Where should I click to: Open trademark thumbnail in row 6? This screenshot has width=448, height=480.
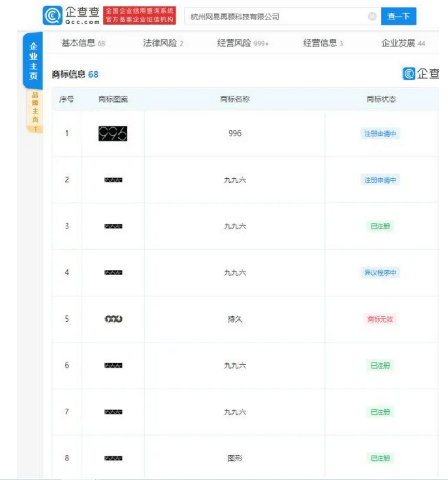tap(113, 366)
